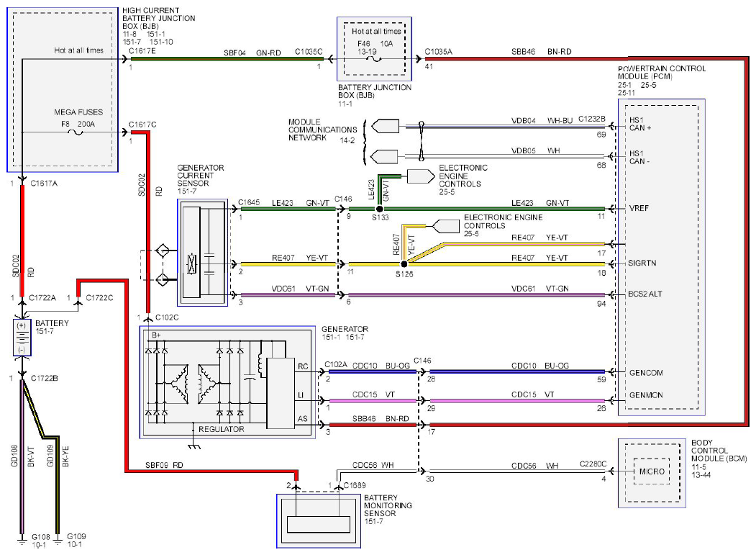Select the S126 splice dot

(x=404, y=264)
